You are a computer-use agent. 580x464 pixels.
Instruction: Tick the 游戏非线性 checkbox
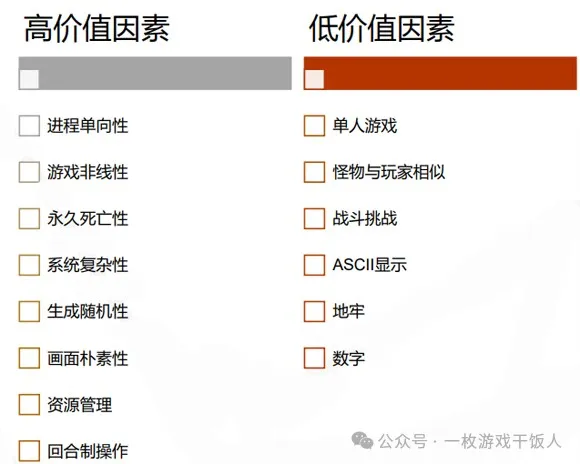(x=29, y=172)
